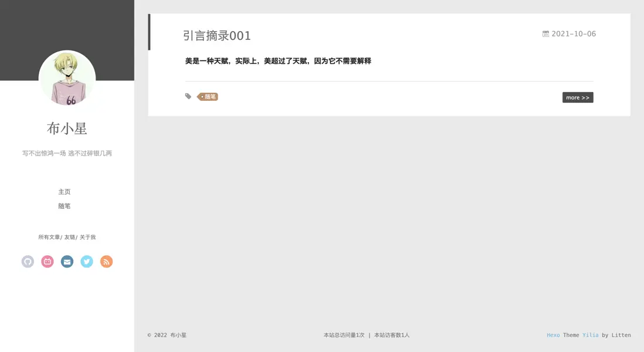644x352 pixels.
Task: Click the avatar picture of 布小星
Action: click(x=67, y=79)
